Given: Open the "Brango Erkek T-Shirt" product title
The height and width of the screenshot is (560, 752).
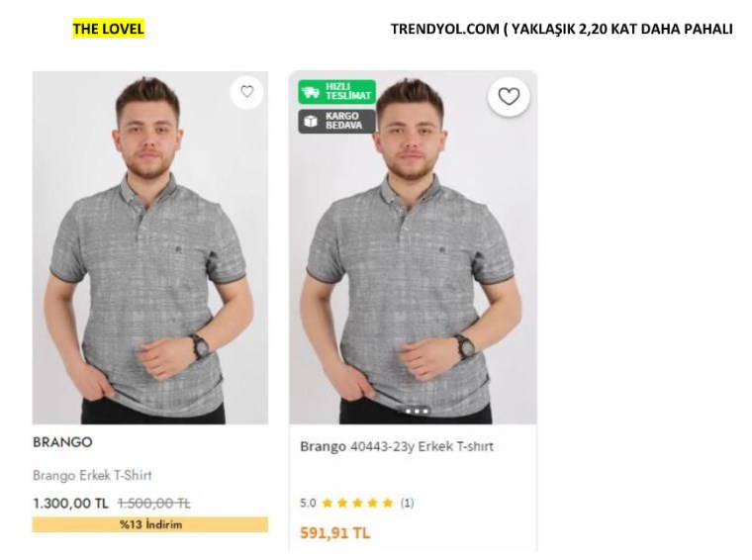Looking at the screenshot, I should coord(92,475).
